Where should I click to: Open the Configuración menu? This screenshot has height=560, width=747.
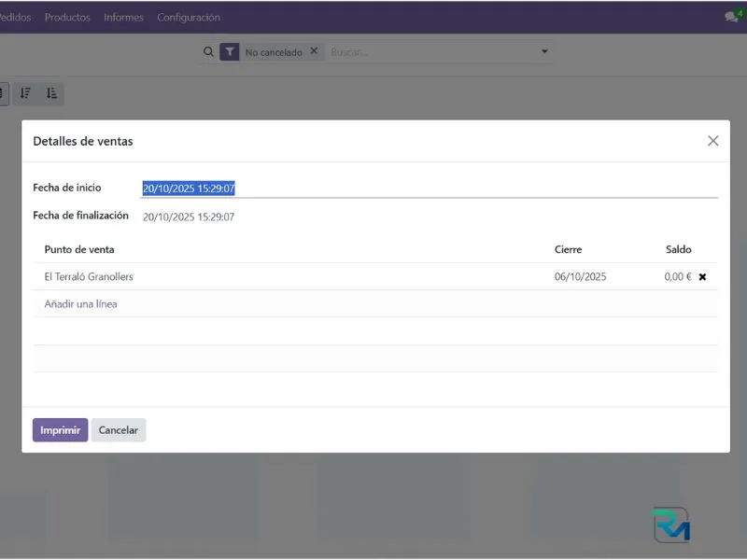click(189, 18)
